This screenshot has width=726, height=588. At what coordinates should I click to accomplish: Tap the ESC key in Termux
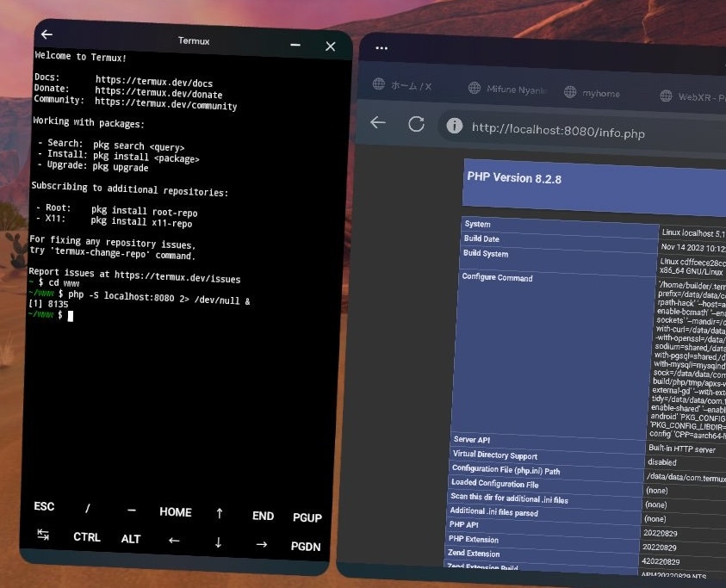(44, 506)
